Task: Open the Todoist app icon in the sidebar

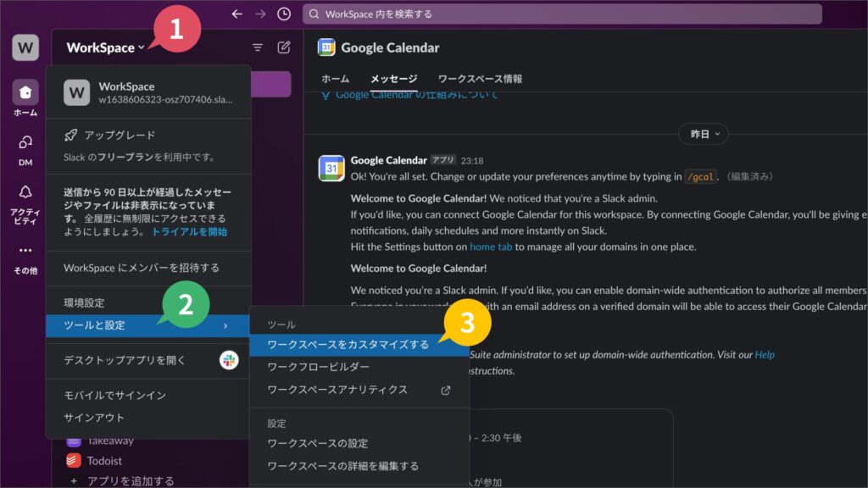Action: pos(73,461)
